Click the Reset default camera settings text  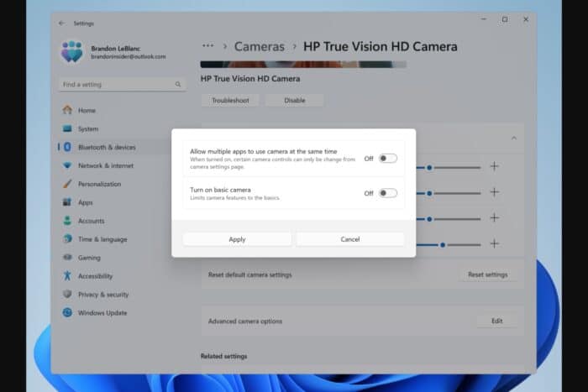tap(249, 274)
